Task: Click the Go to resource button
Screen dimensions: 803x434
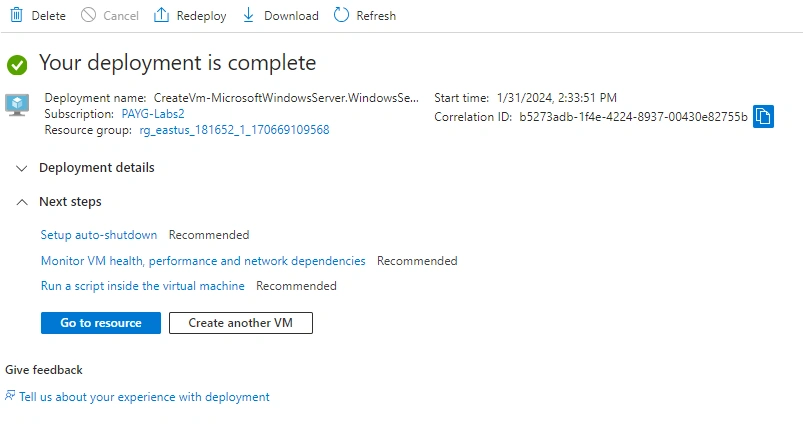Action: [x=101, y=323]
